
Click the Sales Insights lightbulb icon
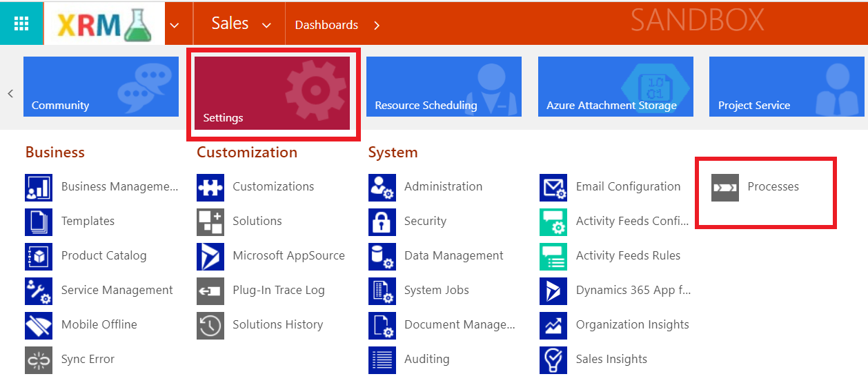tap(553, 360)
